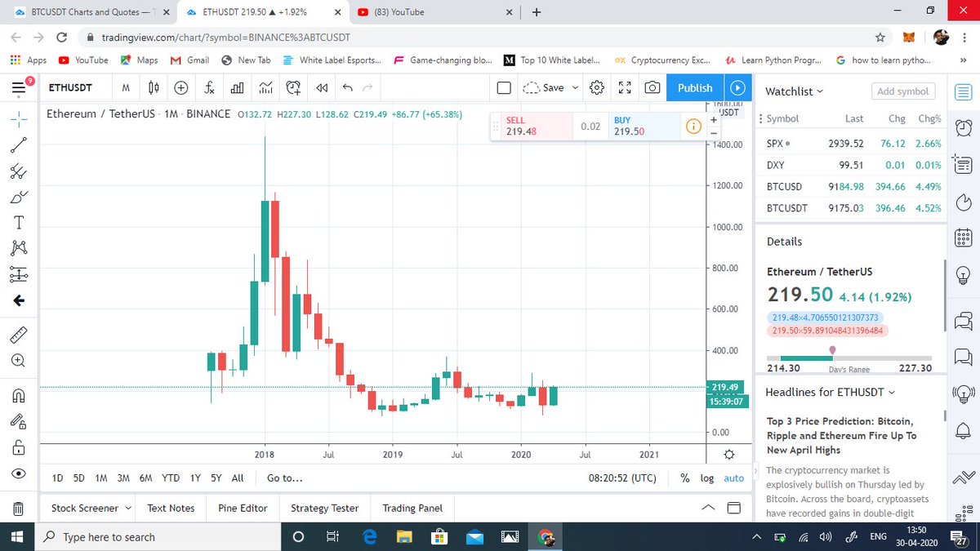Click the Day's Range marker
This screenshot has height=551, width=980.
[832, 350]
